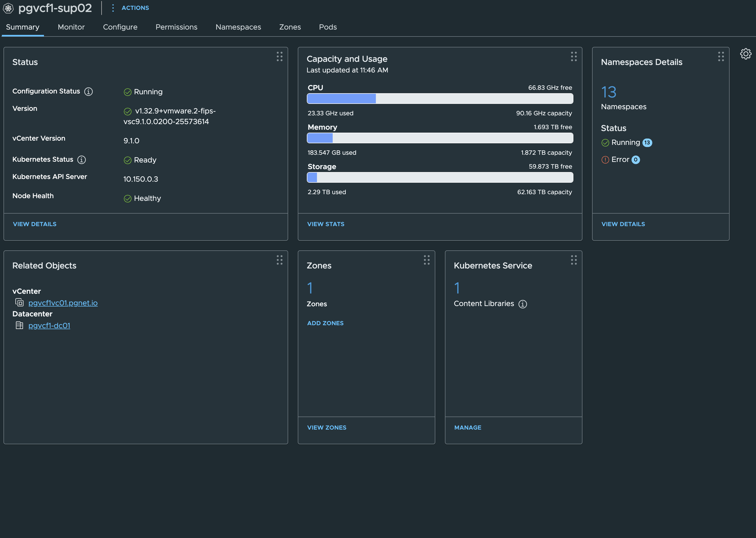Screen dimensions: 756x538
Task: Select the Namespaces tab
Action: tap(238, 27)
